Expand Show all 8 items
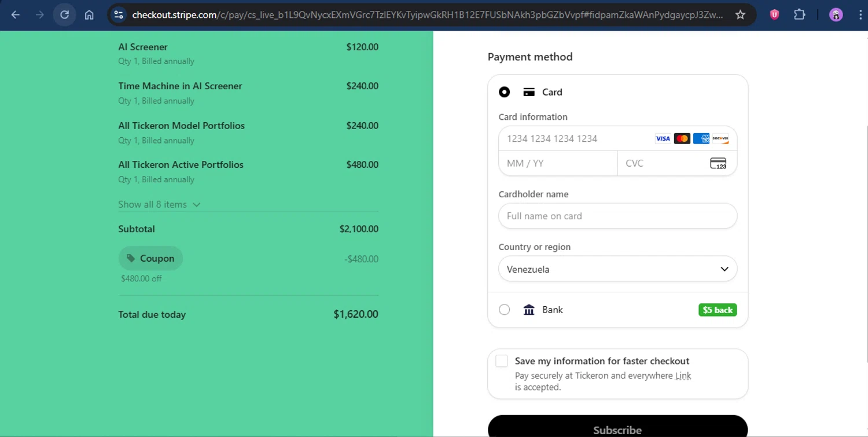 tap(159, 204)
